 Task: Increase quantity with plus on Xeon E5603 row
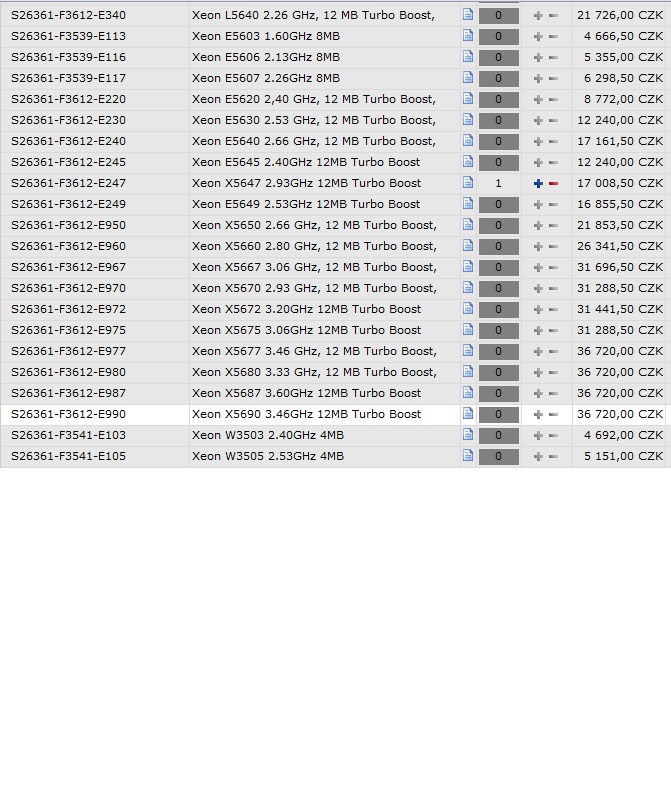point(538,36)
